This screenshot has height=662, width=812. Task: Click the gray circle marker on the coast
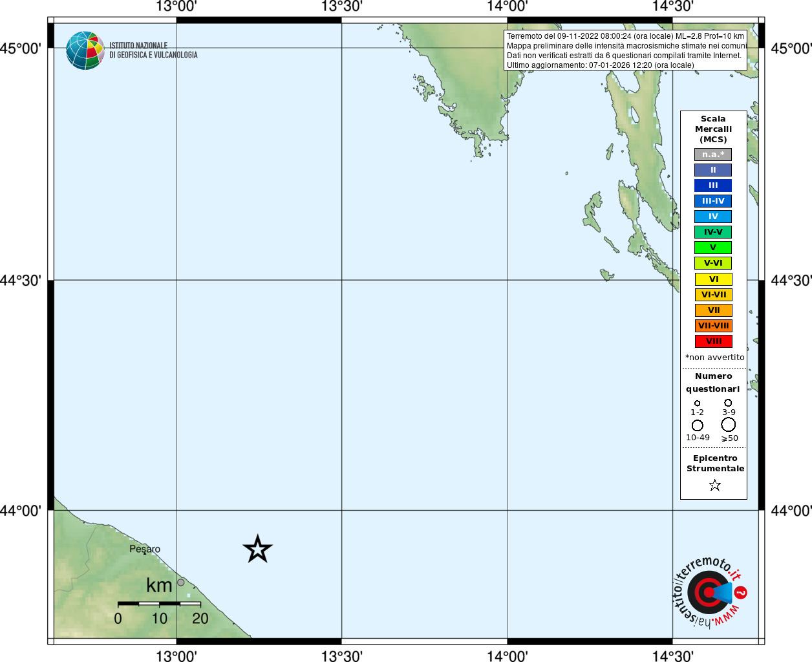pyautogui.click(x=181, y=582)
